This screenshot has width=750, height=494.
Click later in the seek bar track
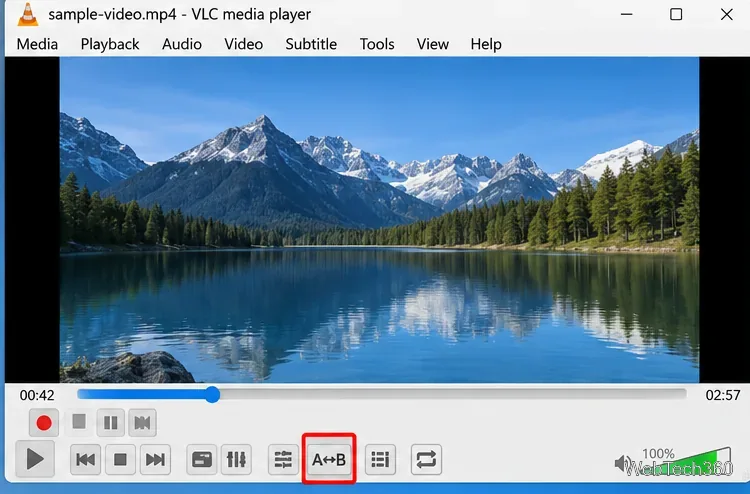click(452, 395)
